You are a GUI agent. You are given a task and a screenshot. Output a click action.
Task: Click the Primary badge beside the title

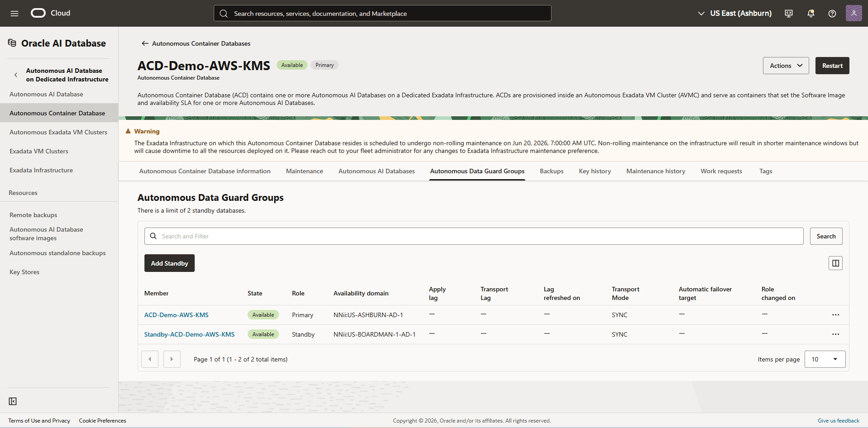[325, 65]
